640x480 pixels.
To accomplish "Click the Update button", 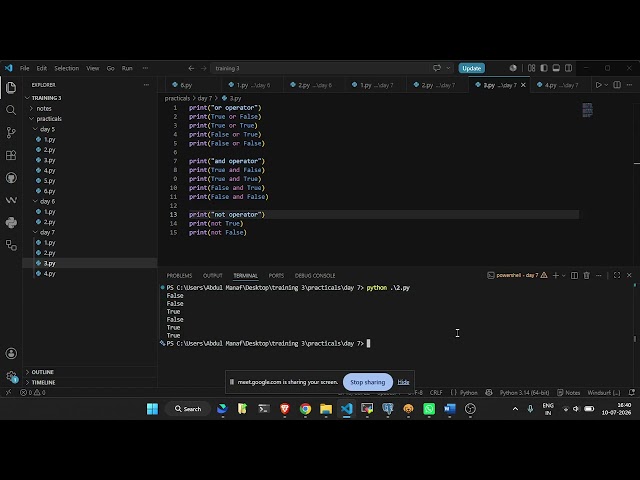I will 471,68.
